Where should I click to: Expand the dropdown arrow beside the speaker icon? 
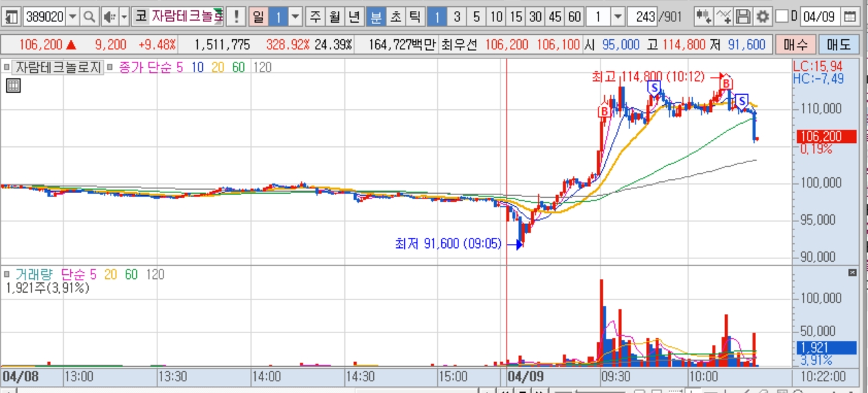coord(124,16)
